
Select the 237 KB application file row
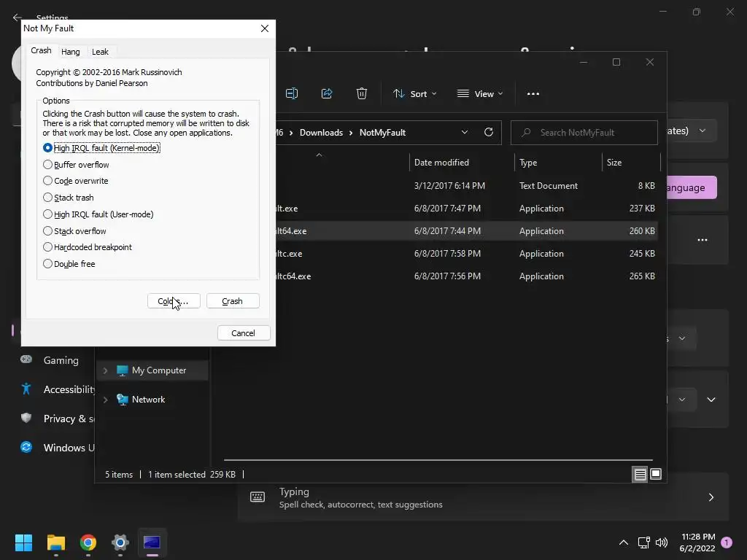pyautogui.click(x=467, y=209)
